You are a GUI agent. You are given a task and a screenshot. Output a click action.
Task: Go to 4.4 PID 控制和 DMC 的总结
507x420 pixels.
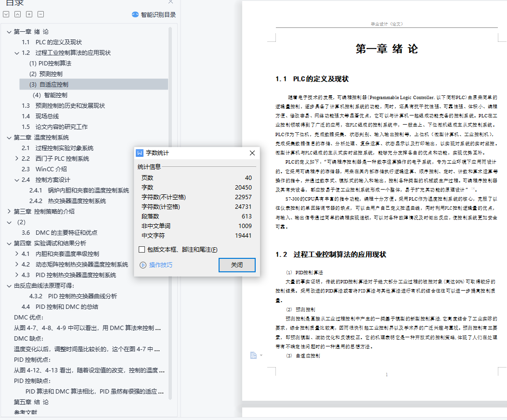pos(66,307)
